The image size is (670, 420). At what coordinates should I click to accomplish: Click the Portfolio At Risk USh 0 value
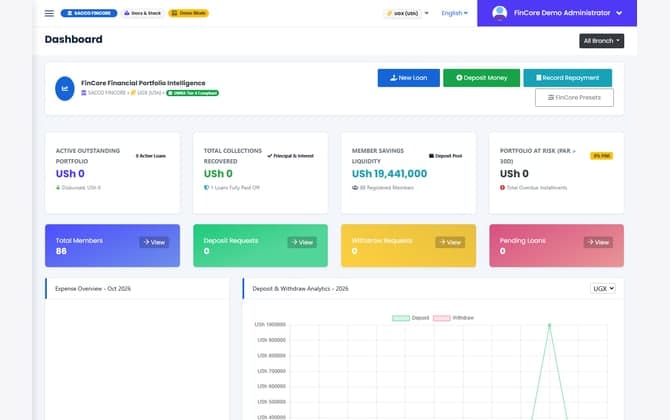coord(514,174)
